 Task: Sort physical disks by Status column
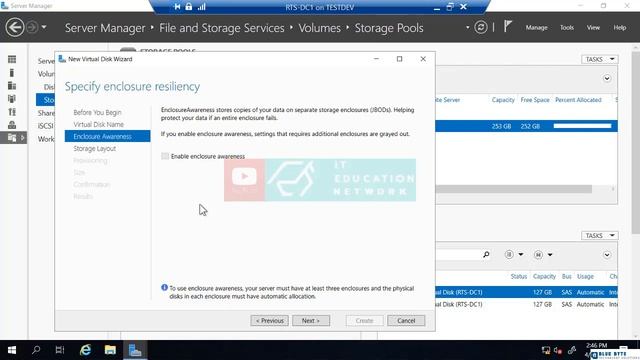point(518,276)
